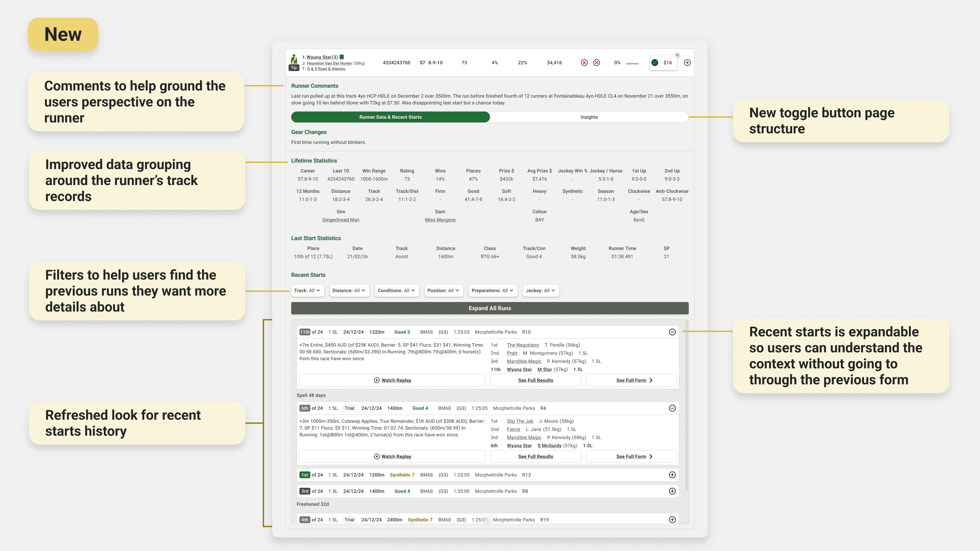Open the Track: All filter dropdown
The width and height of the screenshot is (980, 551).
(x=307, y=290)
